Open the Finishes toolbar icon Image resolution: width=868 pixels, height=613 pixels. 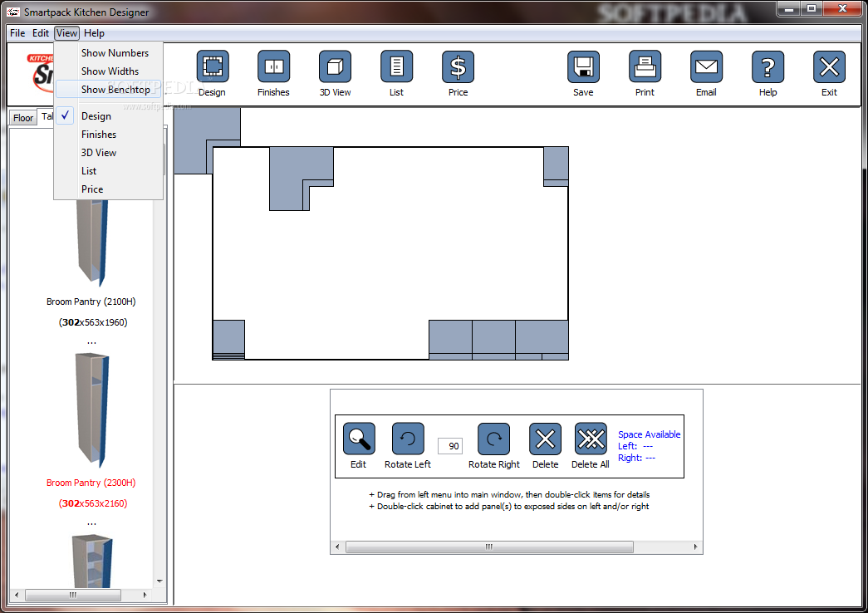click(x=273, y=67)
